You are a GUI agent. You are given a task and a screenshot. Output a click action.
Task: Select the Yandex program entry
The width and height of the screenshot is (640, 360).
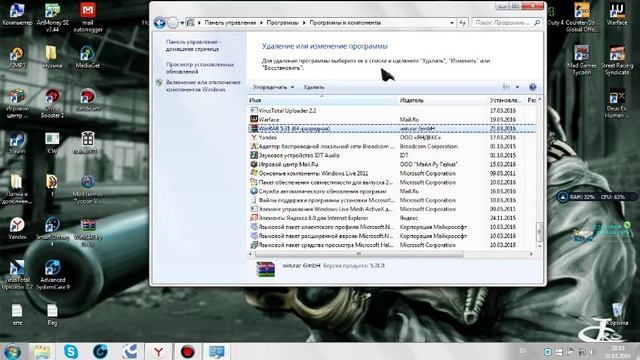391,138
